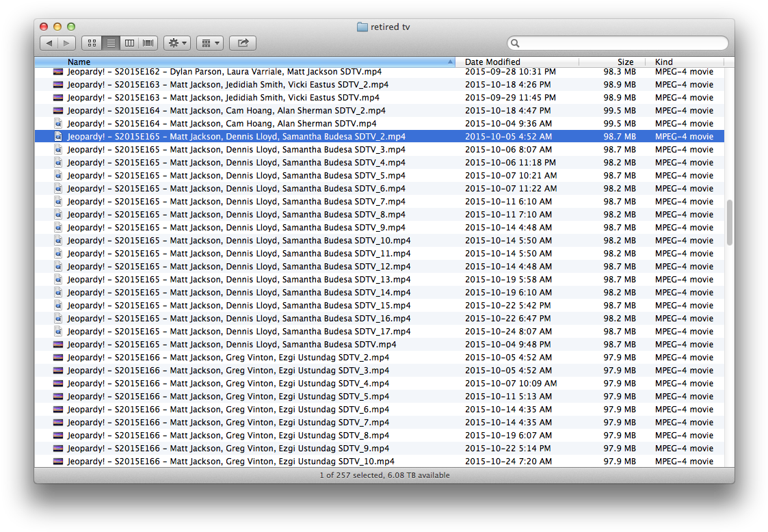Screen dimensions: 768x532
Task: Click the icon of S2015E163 Vicki Eastus SDTV.mp4
Action: (x=58, y=98)
